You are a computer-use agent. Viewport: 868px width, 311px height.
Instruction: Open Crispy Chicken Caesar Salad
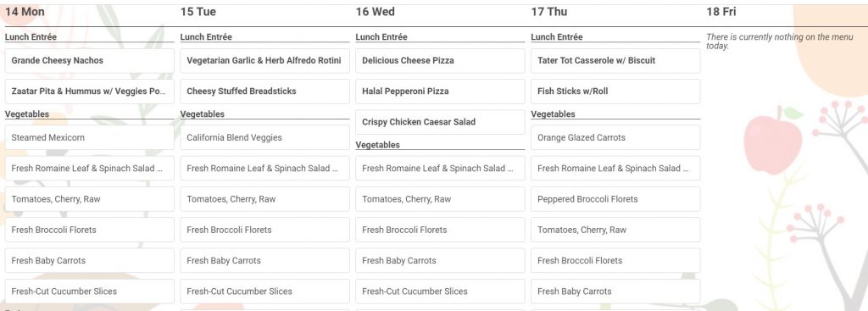click(x=440, y=122)
